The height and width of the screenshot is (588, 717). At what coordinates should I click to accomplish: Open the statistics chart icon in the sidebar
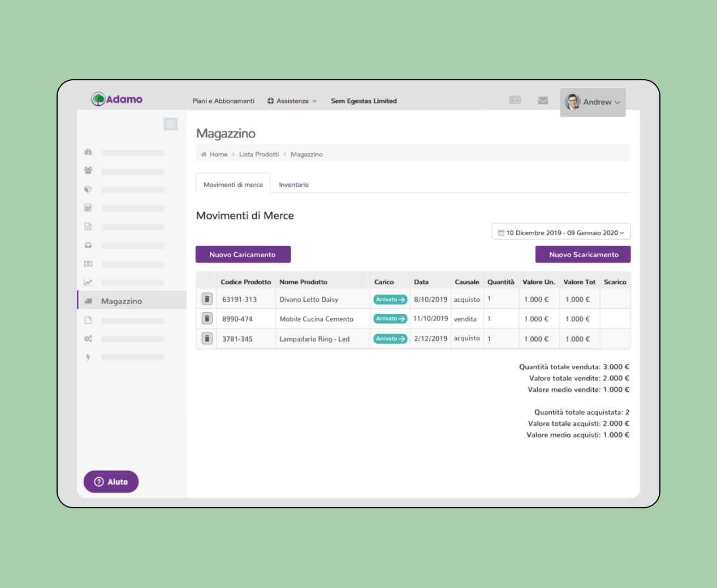click(88, 282)
